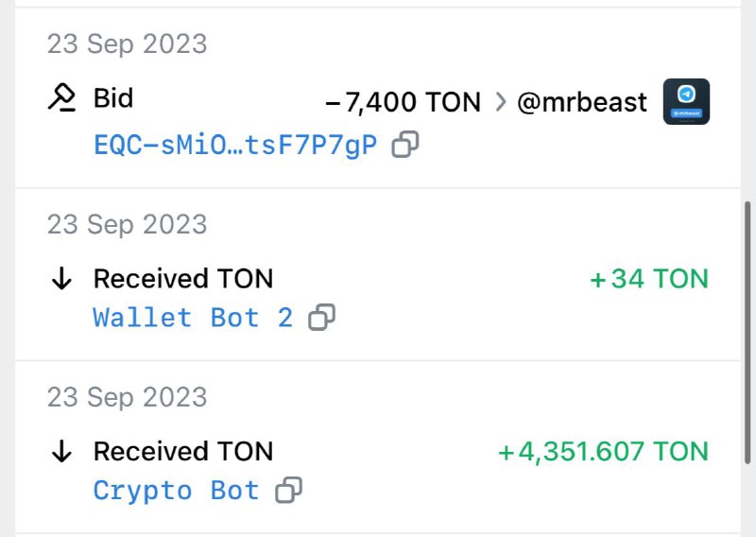Click the down arrow icon for the +4,351.607 TON transfer

(x=61, y=452)
